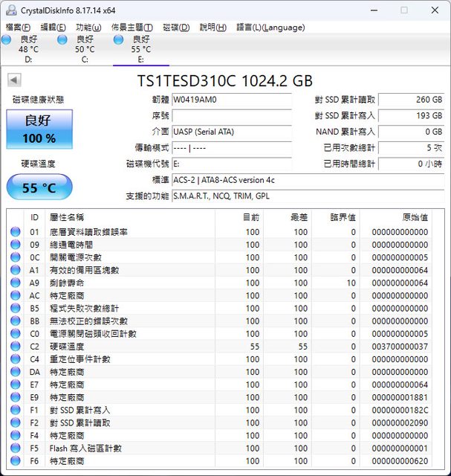The height and width of the screenshot is (476, 451).
Task: Open the 語言(L)(Language) menu
Action: click(x=270, y=28)
